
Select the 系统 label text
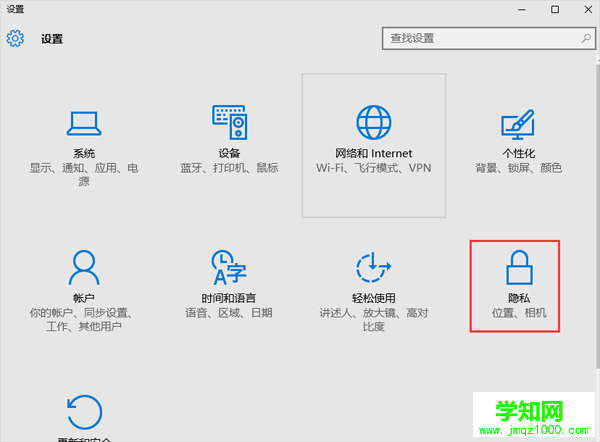(x=84, y=153)
